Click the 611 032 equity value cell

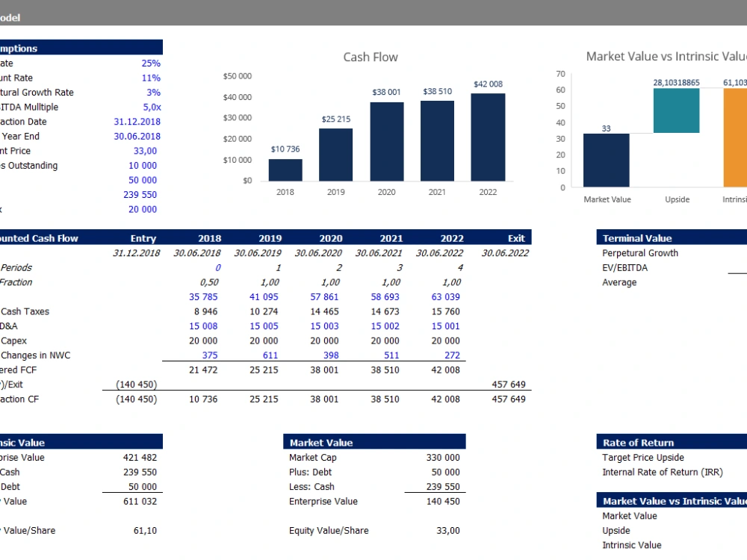(x=140, y=502)
